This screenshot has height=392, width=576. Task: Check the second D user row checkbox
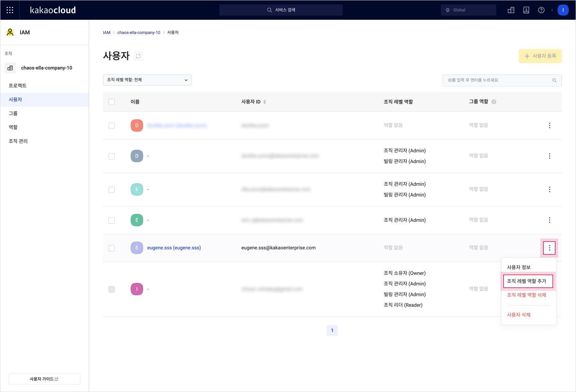[112, 156]
